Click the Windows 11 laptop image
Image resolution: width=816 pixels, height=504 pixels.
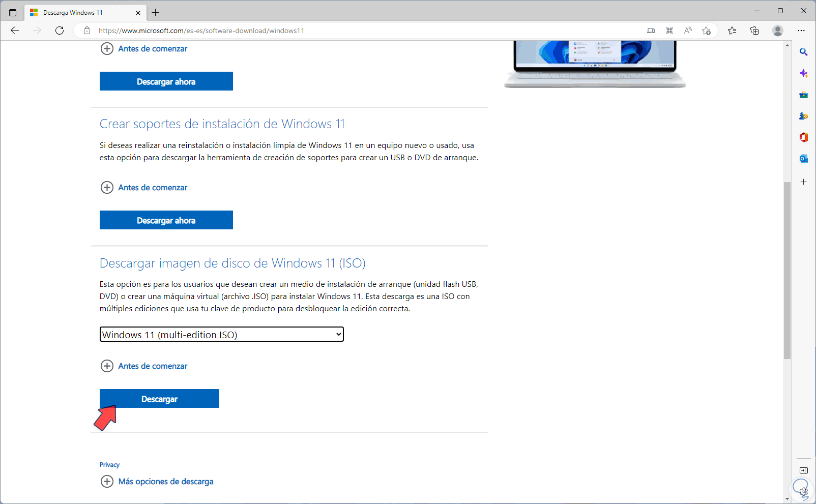coord(595,64)
